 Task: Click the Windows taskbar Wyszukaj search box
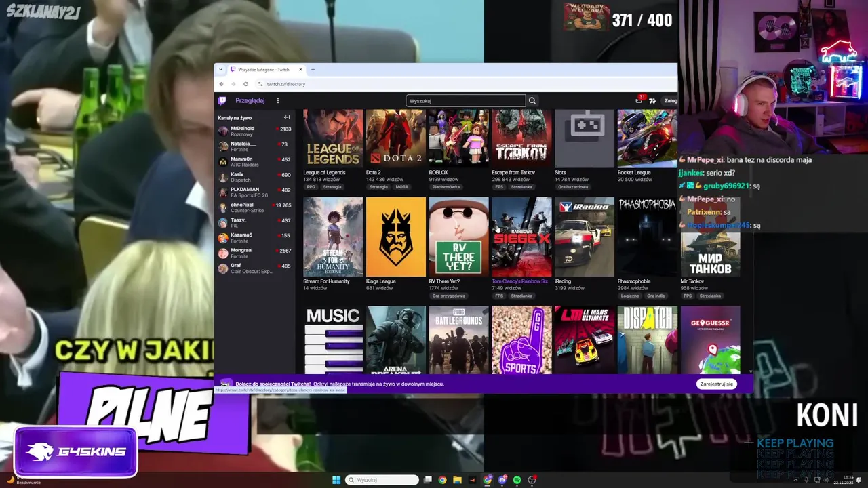pos(382,480)
